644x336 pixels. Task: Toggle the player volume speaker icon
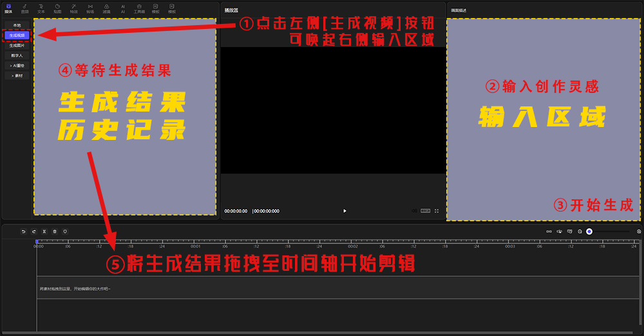point(414,211)
